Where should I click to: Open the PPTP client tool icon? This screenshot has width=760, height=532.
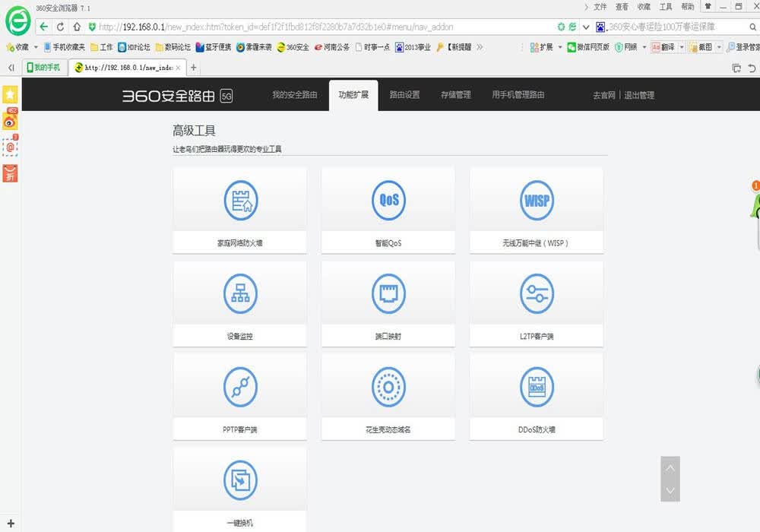click(x=240, y=387)
